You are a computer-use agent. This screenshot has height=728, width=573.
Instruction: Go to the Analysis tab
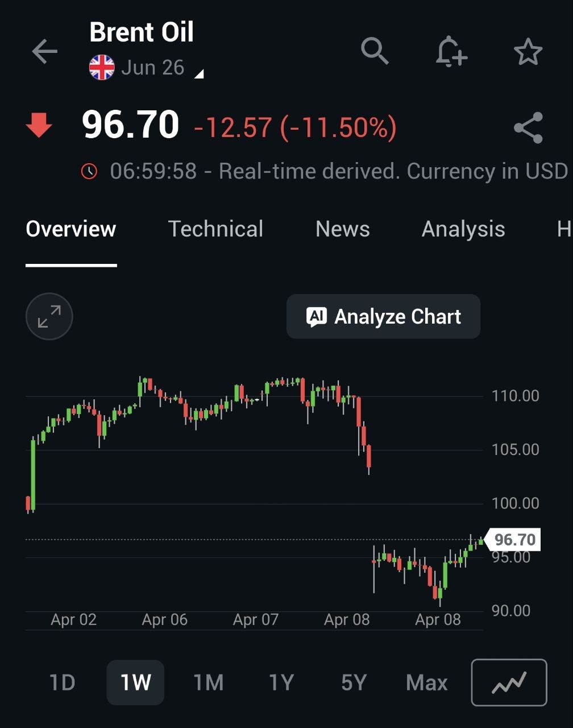[x=463, y=229]
